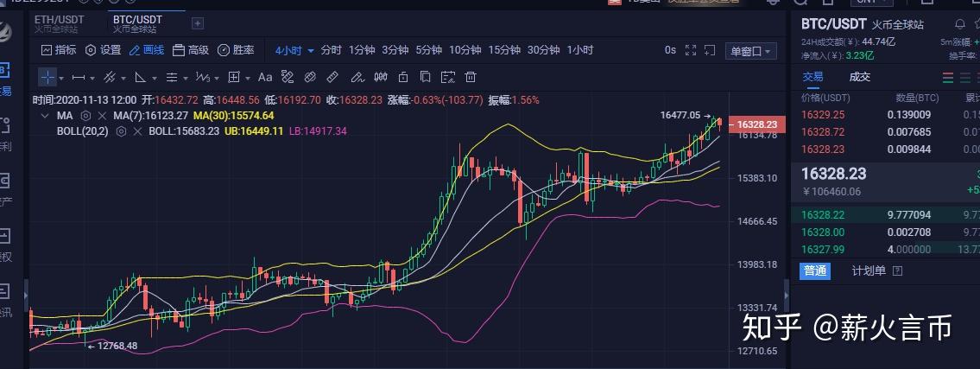Open the 4小时 timeframe dropdown
980x369 pixels.
pos(294,50)
